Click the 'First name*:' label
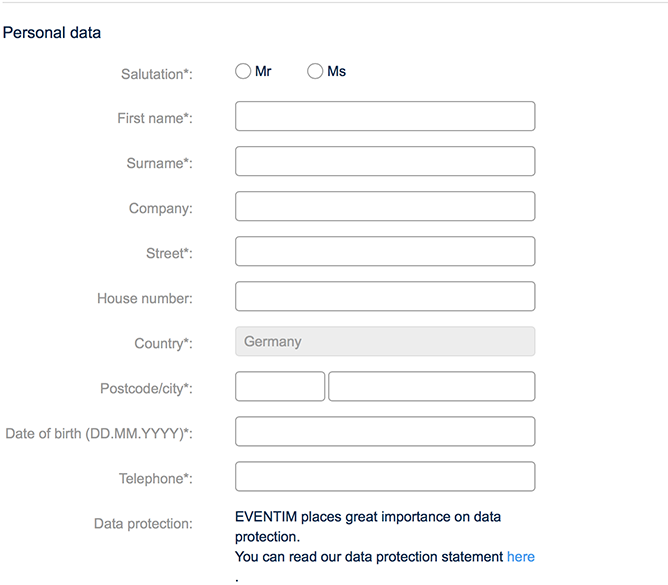This screenshot has height=585, width=668. [155, 118]
